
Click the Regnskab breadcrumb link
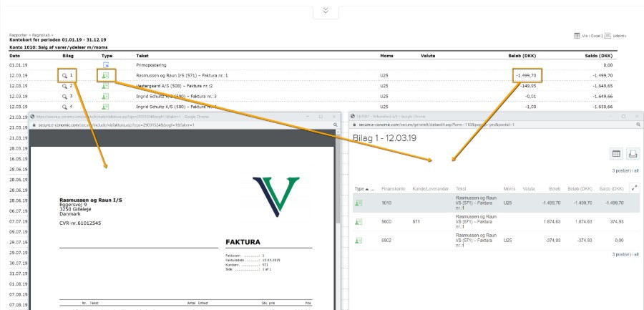[37, 35]
